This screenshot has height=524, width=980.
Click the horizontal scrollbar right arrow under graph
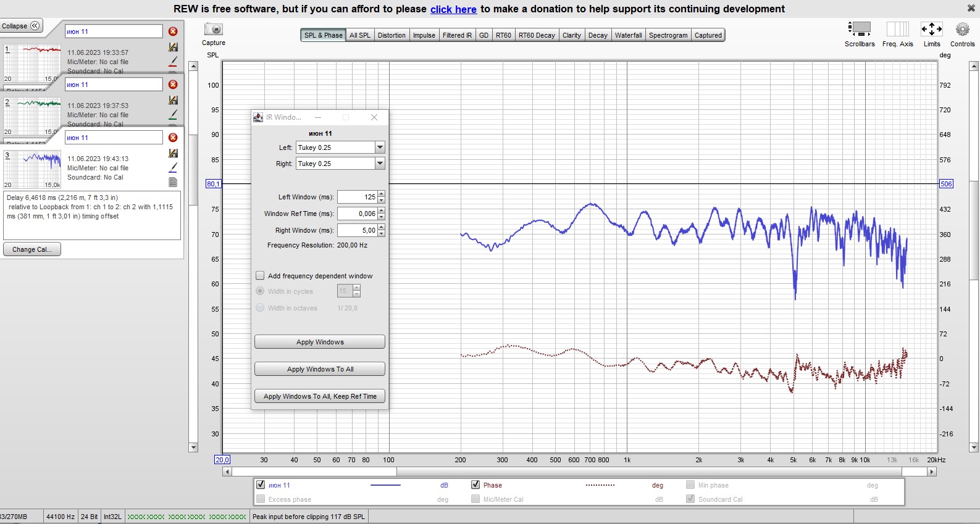(932, 472)
